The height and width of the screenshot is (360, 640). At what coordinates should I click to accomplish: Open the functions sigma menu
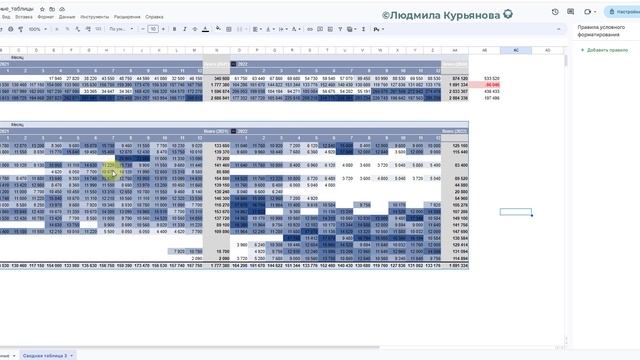363,29
